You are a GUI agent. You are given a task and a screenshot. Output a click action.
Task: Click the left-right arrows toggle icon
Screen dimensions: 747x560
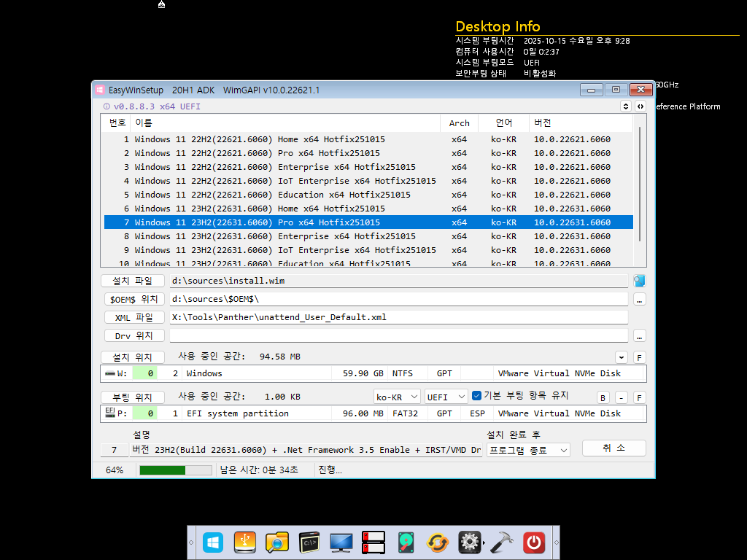click(x=640, y=106)
